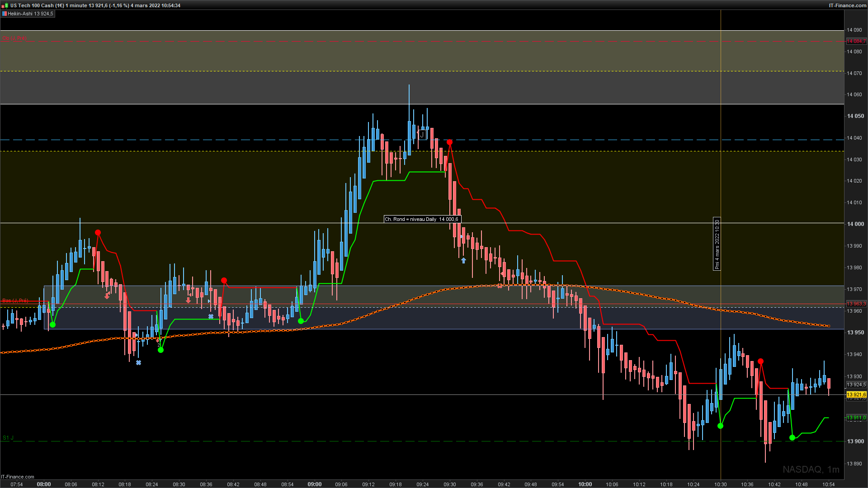Click the candlestick chart icon in title bar
Screen dimensions: 868x488
[x=5, y=5]
